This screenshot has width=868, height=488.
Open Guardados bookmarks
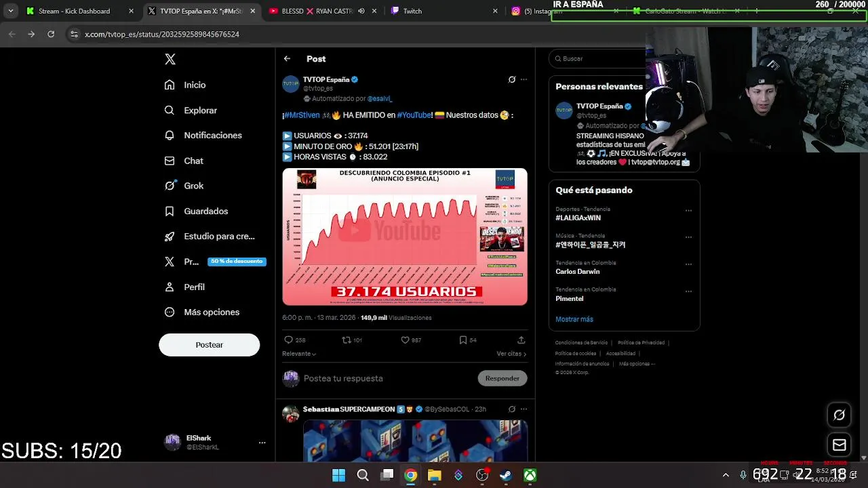[196, 211]
